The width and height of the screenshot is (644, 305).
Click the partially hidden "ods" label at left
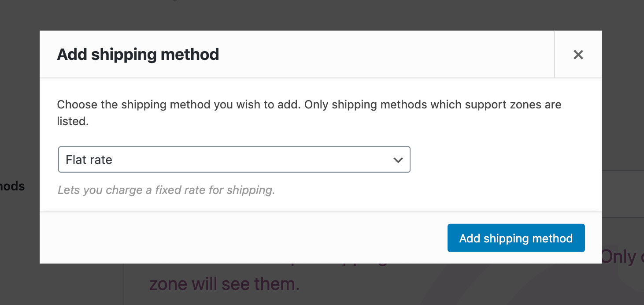coord(12,186)
